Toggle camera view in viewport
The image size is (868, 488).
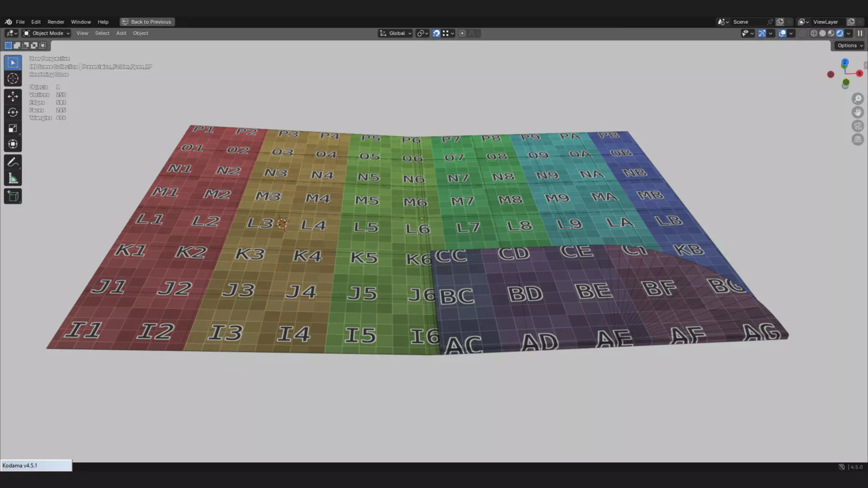[858, 126]
